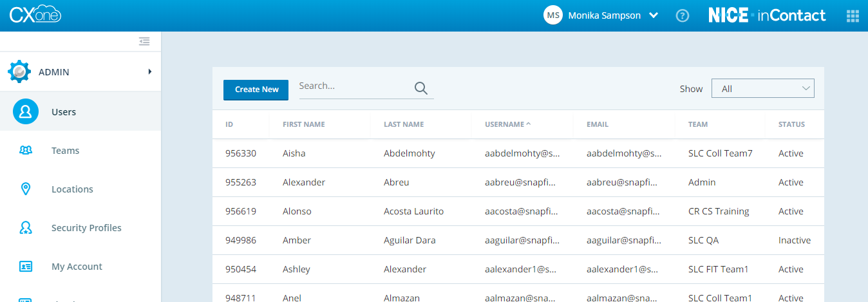Open the Locations menu item
Image resolution: width=868 pixels, height=302 pixels.
(x=80, y=189)
